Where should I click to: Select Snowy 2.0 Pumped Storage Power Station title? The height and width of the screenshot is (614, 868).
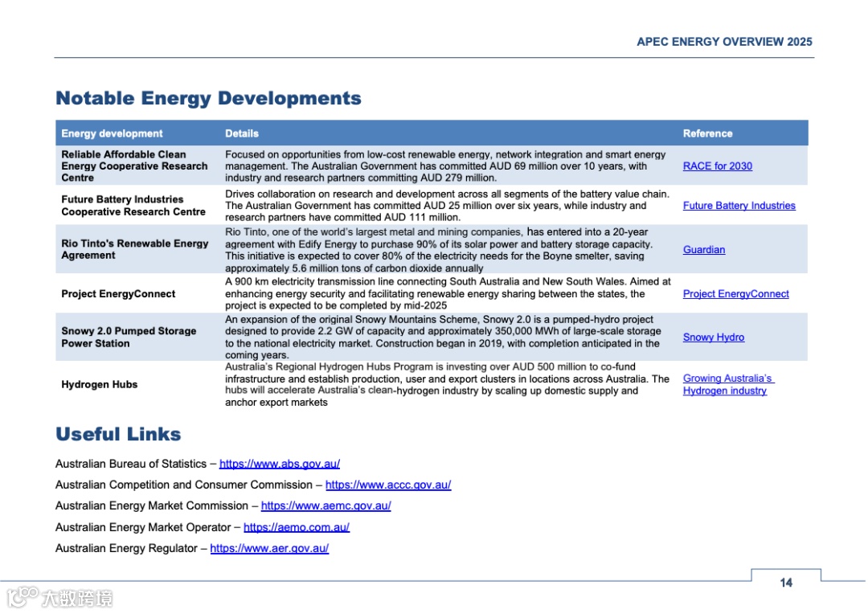[x=129, y=338]
